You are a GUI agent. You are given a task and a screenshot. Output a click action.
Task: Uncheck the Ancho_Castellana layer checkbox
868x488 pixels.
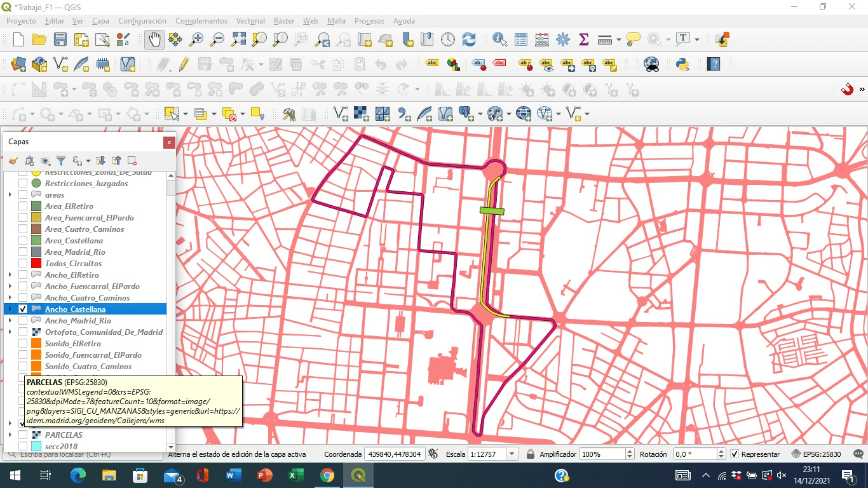click(23, 309)
